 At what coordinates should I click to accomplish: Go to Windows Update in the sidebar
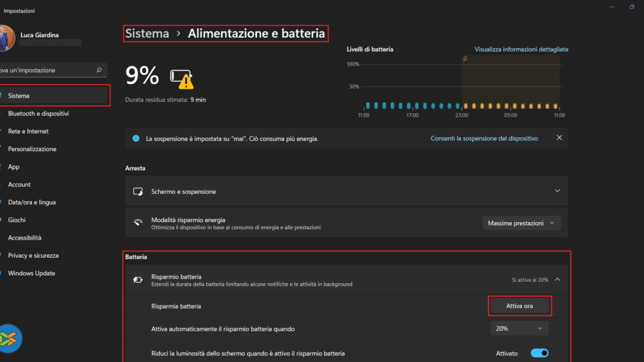point(31,273)
